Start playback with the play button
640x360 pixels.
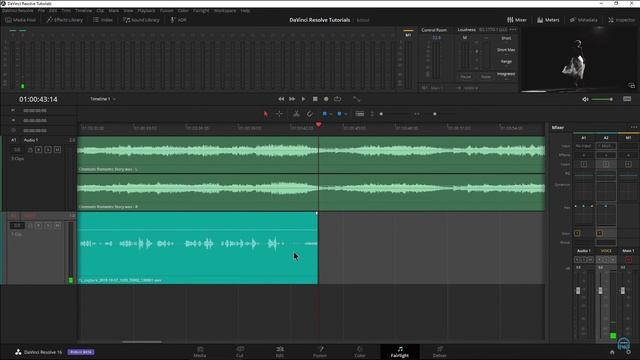[303, 99]
